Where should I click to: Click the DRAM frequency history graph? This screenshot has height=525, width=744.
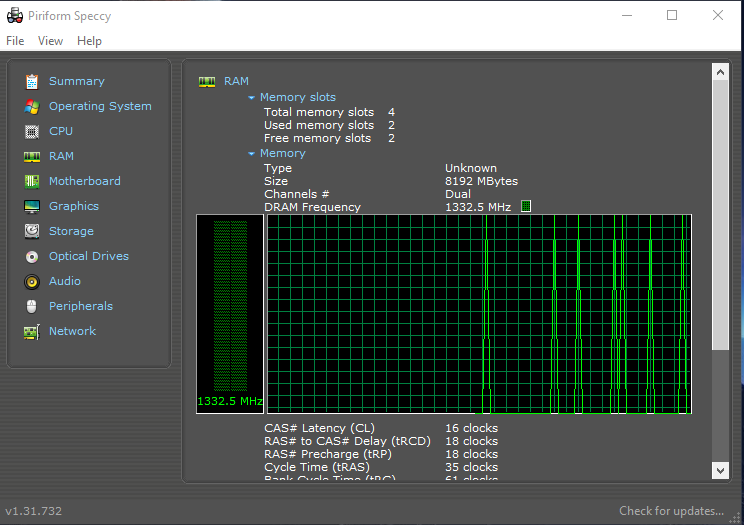479,314
